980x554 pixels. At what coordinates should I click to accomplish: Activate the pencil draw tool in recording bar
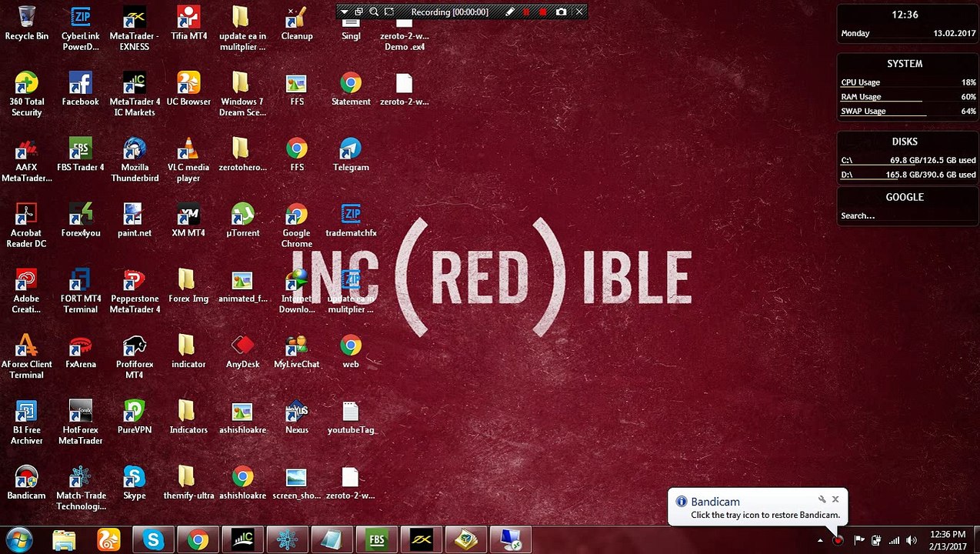[x=509, y=12]
